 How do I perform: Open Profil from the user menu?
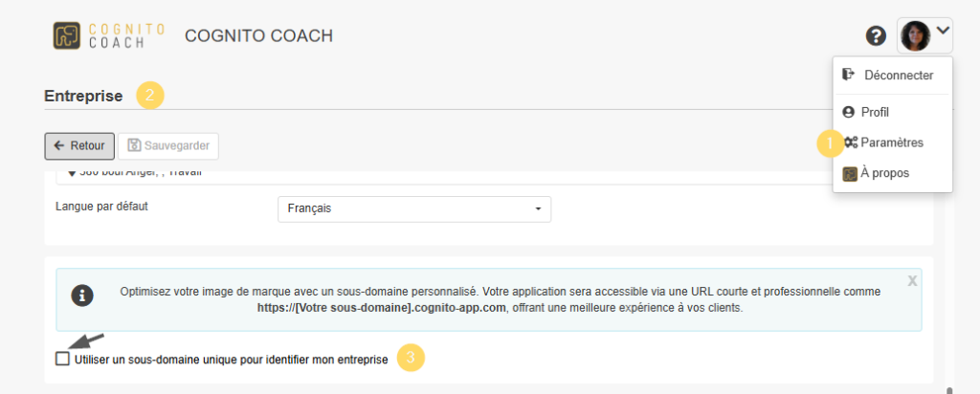click(874, 112)
